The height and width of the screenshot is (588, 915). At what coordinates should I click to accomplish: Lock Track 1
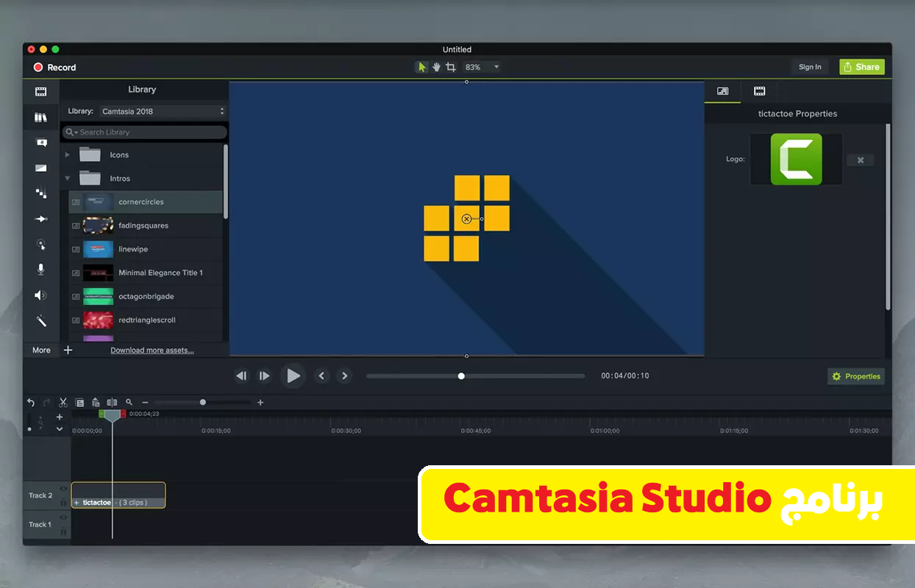coord(63,531)
